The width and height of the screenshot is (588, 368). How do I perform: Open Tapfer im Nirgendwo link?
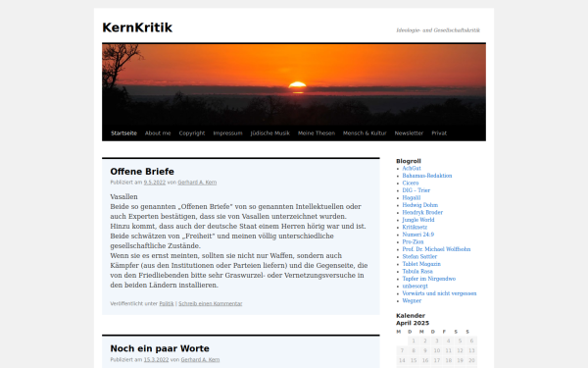(429, 279)
